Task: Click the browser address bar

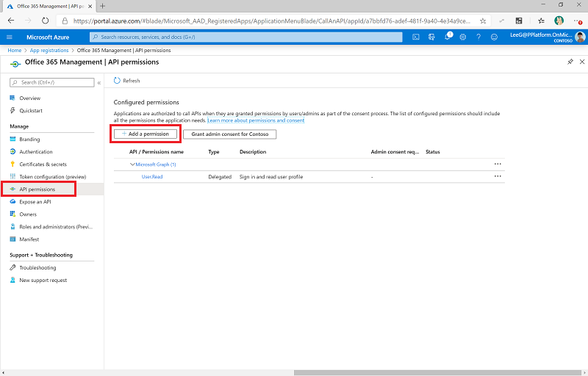Action: pyautogui.click(x=271, y=21)
